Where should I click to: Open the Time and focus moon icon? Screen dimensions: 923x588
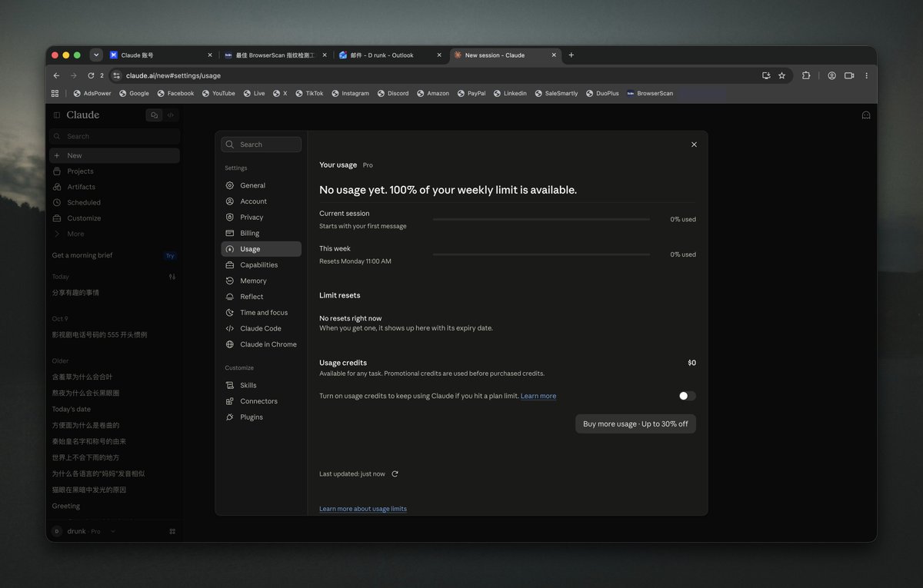230,313
